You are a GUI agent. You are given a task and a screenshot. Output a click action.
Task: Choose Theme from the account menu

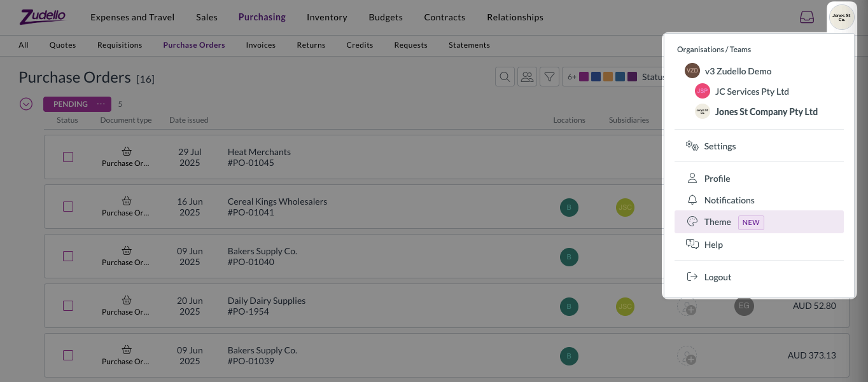coord(717,222)
